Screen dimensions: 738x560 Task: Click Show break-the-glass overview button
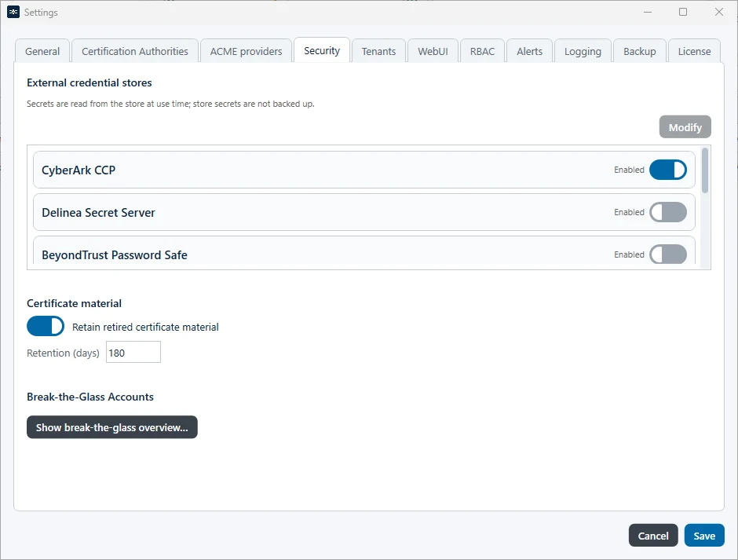click(x=112, y=427)
